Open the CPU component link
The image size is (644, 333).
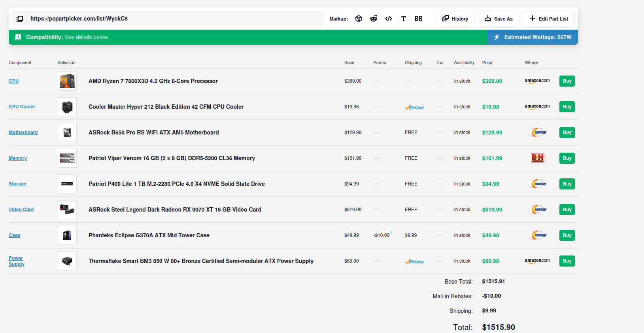(14, 81)
